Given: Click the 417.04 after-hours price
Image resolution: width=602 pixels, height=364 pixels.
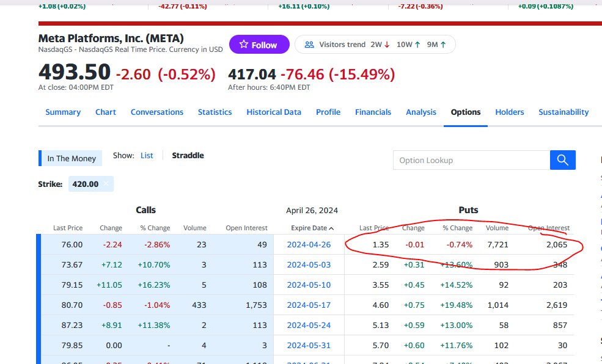Looking at the screenshot, I should coord(252,74).
